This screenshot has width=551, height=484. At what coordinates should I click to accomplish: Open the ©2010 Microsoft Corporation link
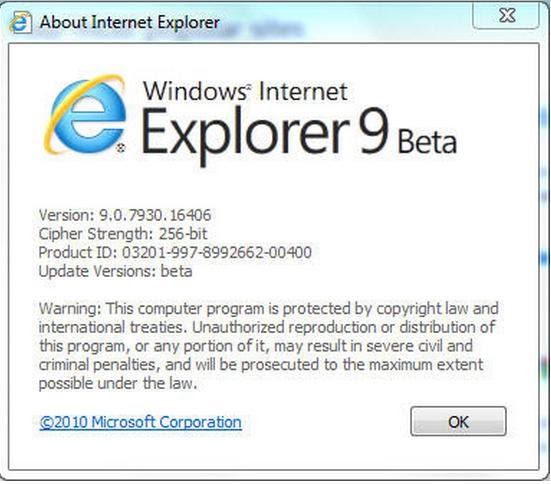coord(141,422)
